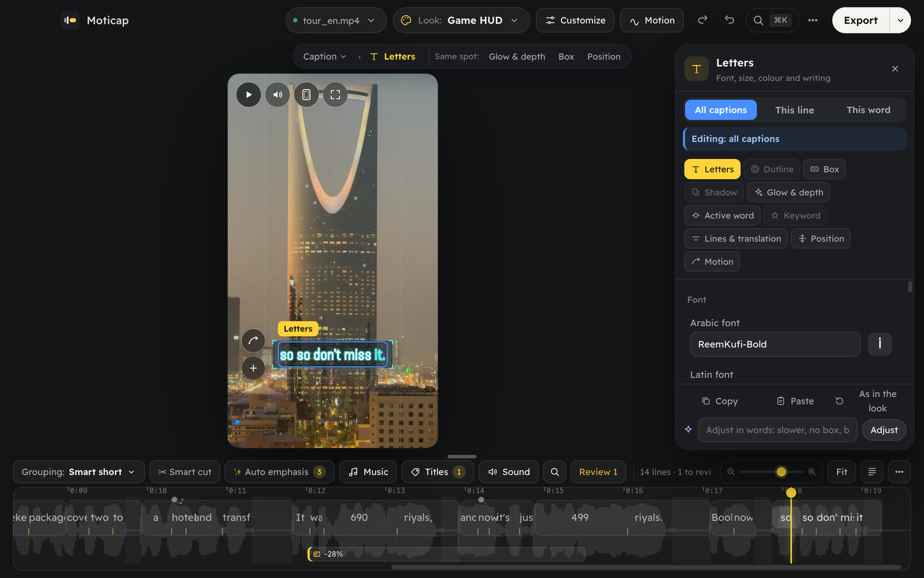Click the info button beside ReemKufi-Bold

pos(880,344)
